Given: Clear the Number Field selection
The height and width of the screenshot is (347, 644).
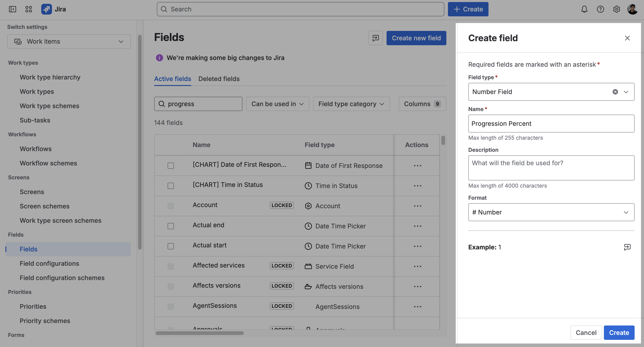Looking at the screenshot, I should [615, 92].
